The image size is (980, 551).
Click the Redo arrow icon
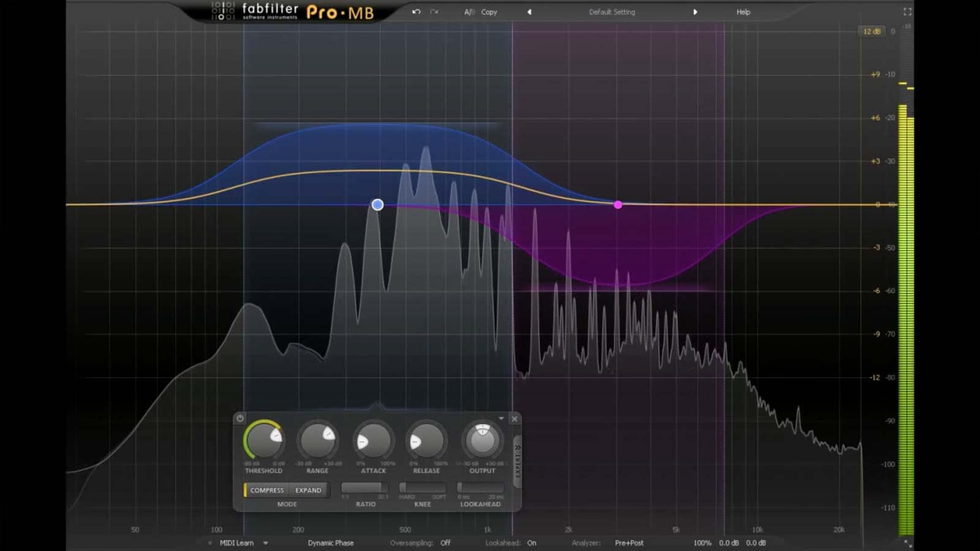[434, 12]
